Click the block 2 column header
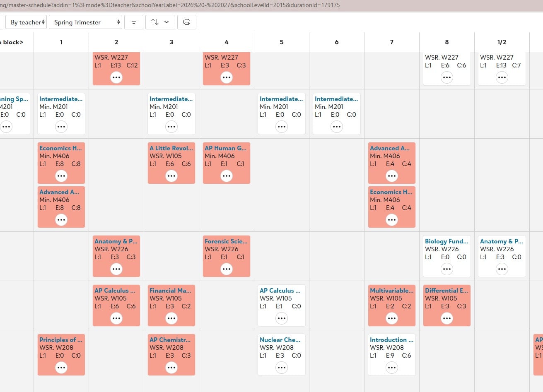Image resolution: width=543 pixels, height=392 pixels. pos(116,42)
